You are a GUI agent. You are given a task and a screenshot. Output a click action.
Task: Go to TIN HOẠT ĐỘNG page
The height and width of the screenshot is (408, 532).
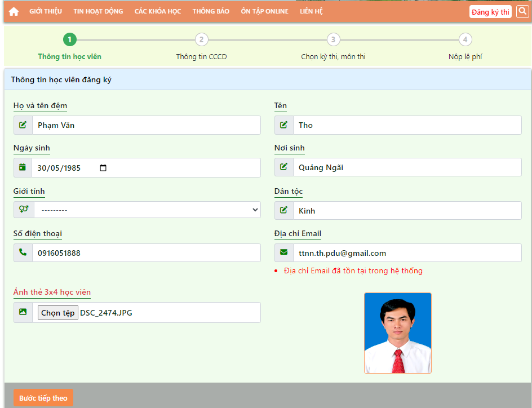pos(98,11)
